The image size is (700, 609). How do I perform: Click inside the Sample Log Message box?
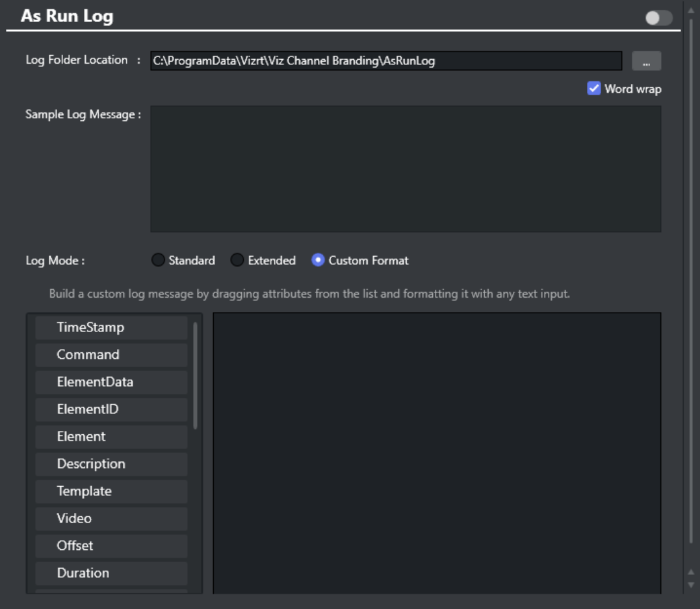click(x=406, y=169)
